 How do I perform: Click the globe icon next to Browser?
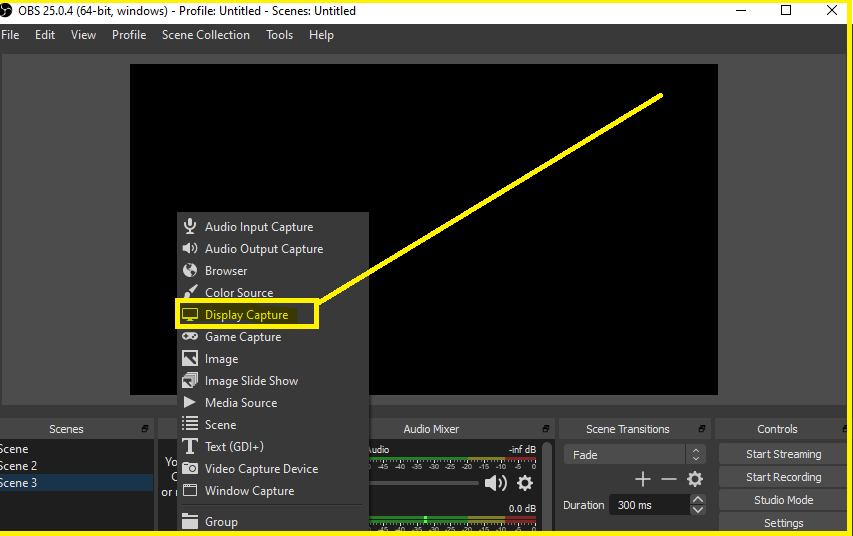(190, 270)
